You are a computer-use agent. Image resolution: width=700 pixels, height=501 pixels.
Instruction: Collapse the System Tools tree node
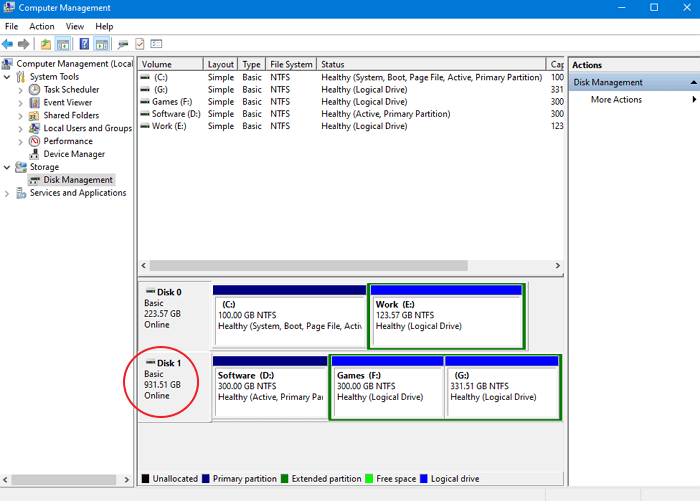click(x=8, y=77)
